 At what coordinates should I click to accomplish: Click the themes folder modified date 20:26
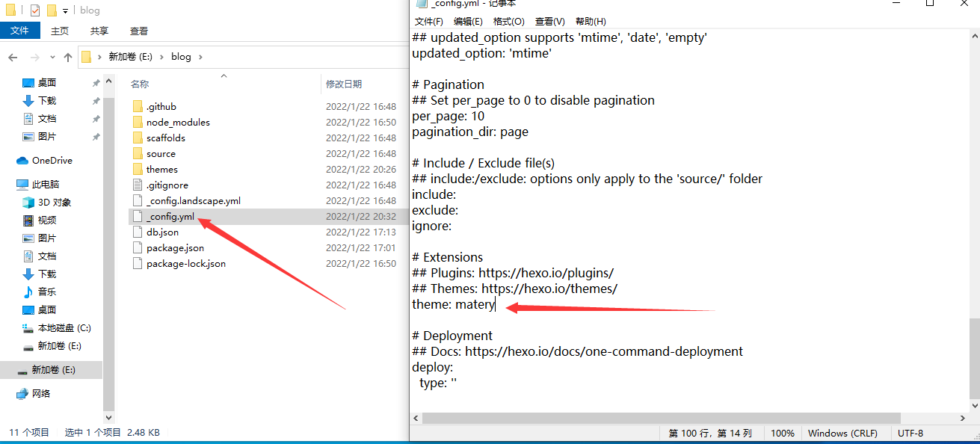click(361, 169)
